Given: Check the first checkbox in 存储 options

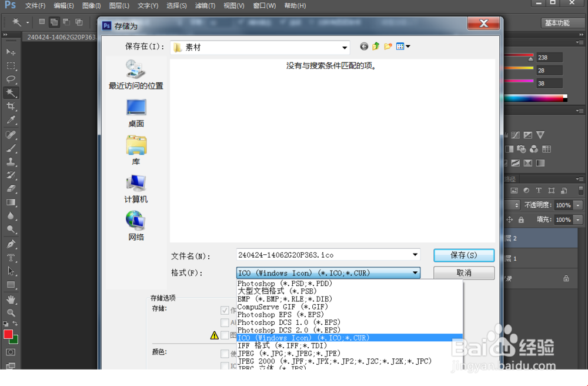Looking at the screenshot, I should coord(226,310).
